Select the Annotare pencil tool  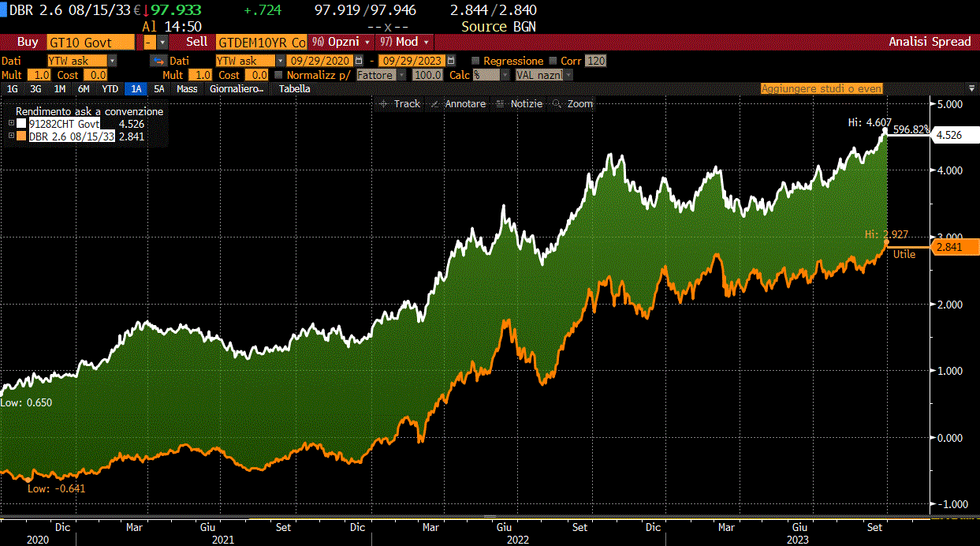pos(459,104)
